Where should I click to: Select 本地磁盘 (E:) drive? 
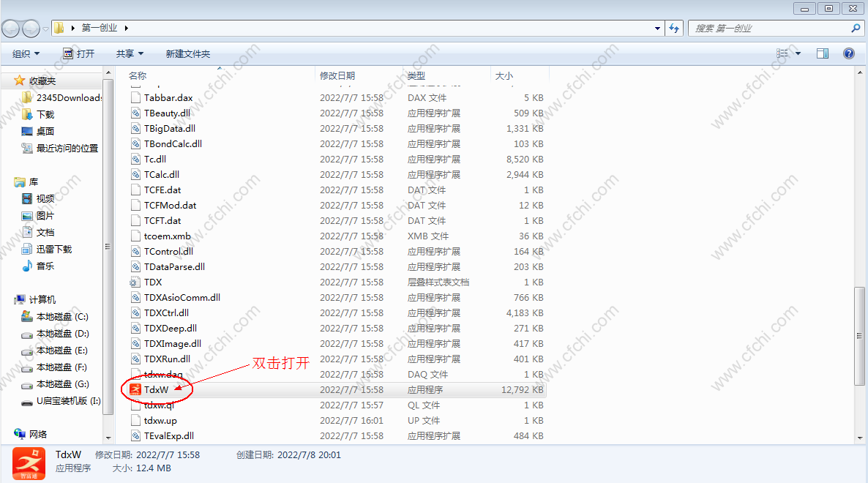click(x=54, y=351)
